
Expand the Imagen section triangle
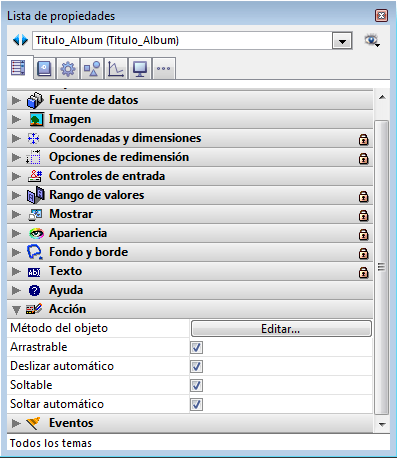16,119
